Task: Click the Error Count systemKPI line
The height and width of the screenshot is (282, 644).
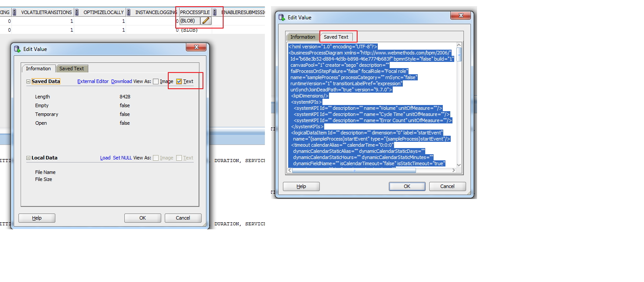Action: coord(373,120)
